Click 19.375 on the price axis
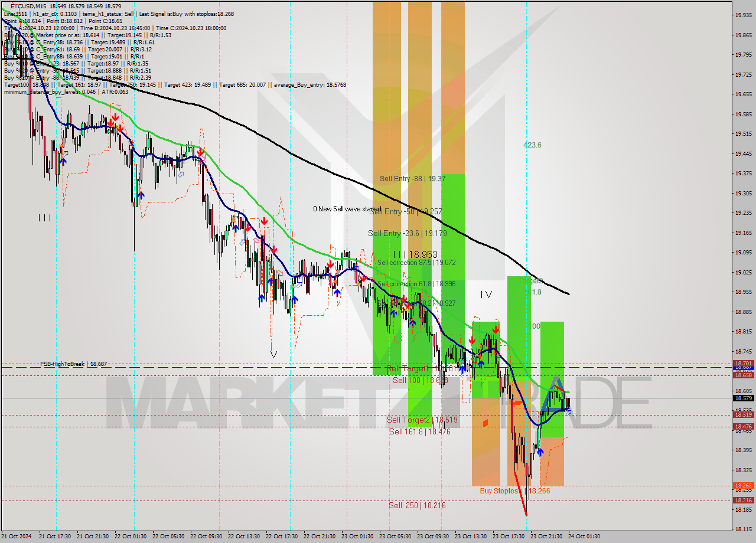The image size is (756, 543). point(743,173)
